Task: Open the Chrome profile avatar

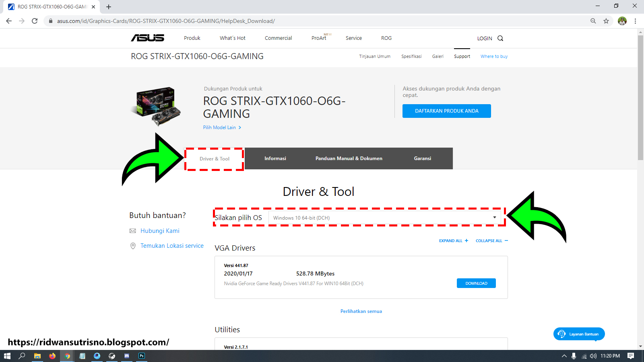Action: [622, 21]
